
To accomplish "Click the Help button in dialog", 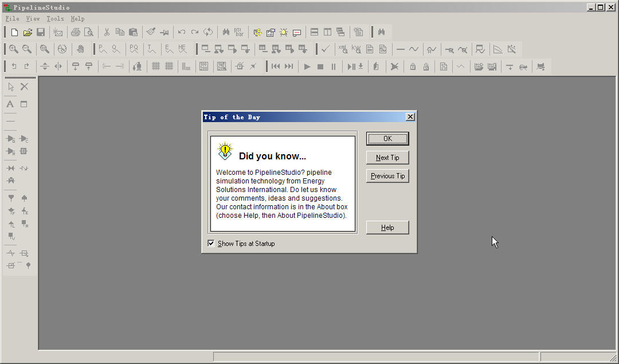I will tap(387, 228).
